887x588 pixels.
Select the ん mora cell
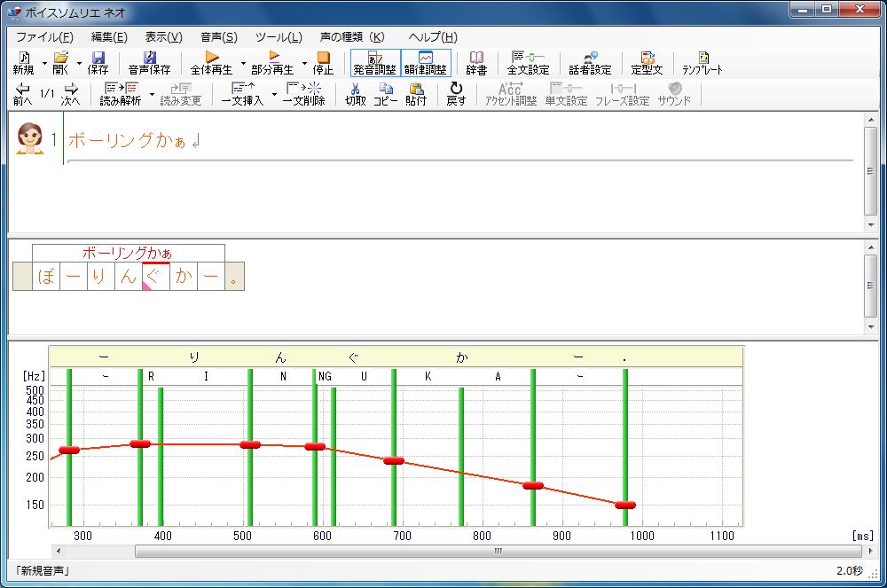tap(129, 276)
